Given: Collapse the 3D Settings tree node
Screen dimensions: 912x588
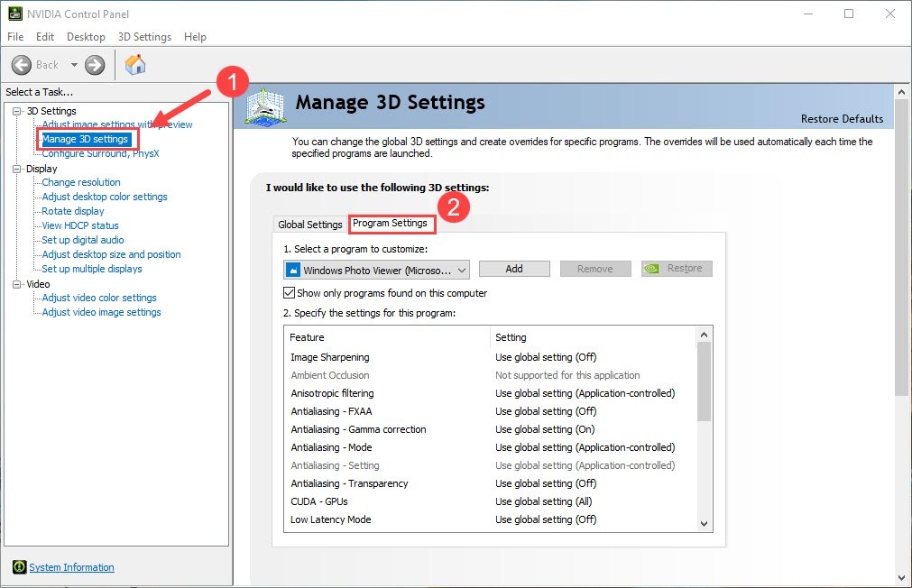Looking at the screenshot, I should click(17, 111).
